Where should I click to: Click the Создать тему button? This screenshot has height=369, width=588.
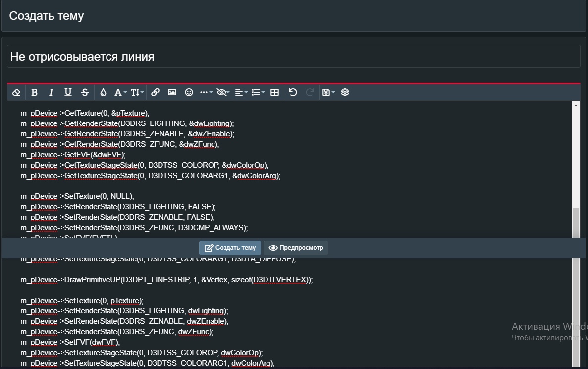coord(230,248)
